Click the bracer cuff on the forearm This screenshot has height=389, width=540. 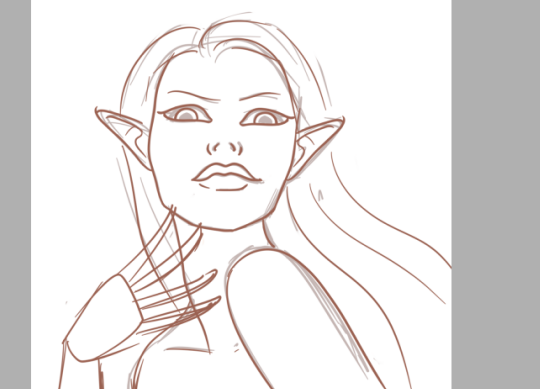(x=102, y=319)
